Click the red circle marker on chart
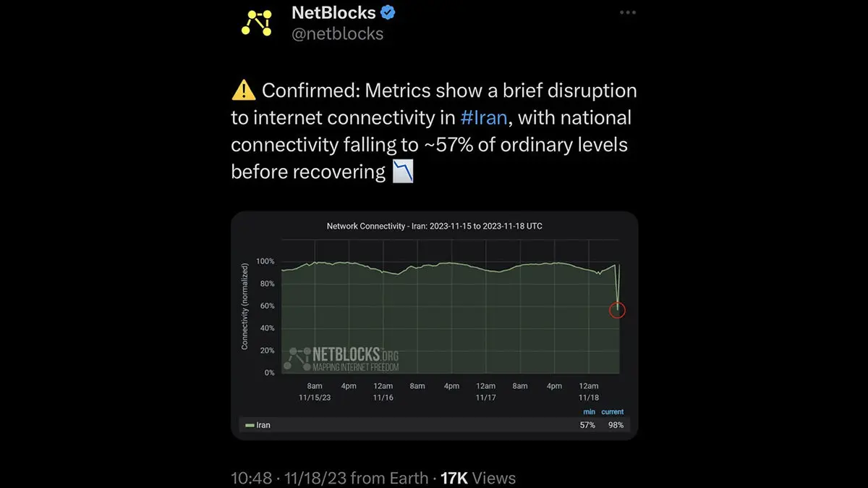The image size is (868, 488). (617, 310)
